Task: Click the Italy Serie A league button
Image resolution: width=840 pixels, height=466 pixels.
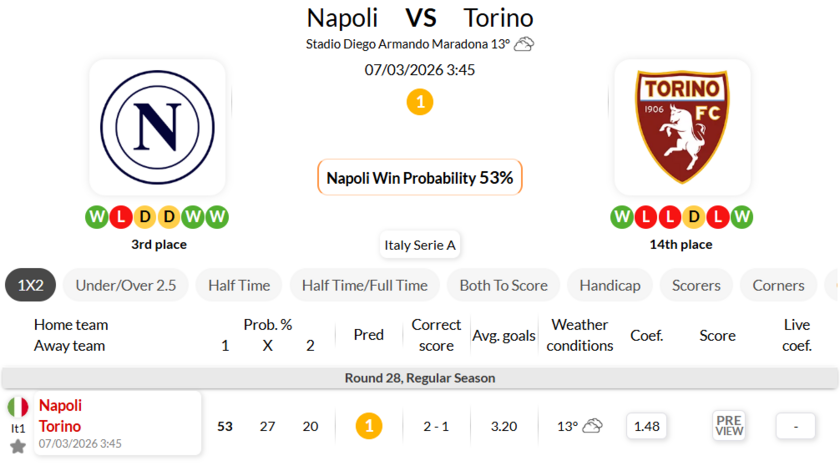Action: click(420, 245)
